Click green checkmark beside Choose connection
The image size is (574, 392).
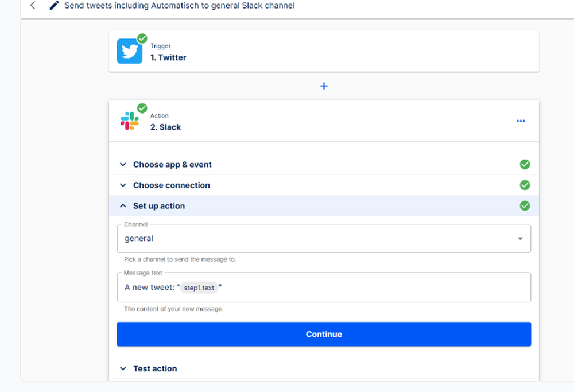point(525,185)
